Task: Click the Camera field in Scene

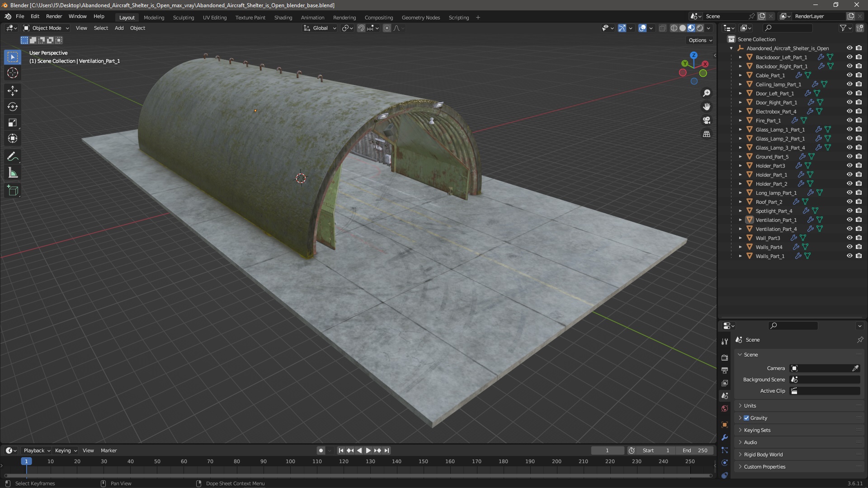Action: tap(825, 368)
